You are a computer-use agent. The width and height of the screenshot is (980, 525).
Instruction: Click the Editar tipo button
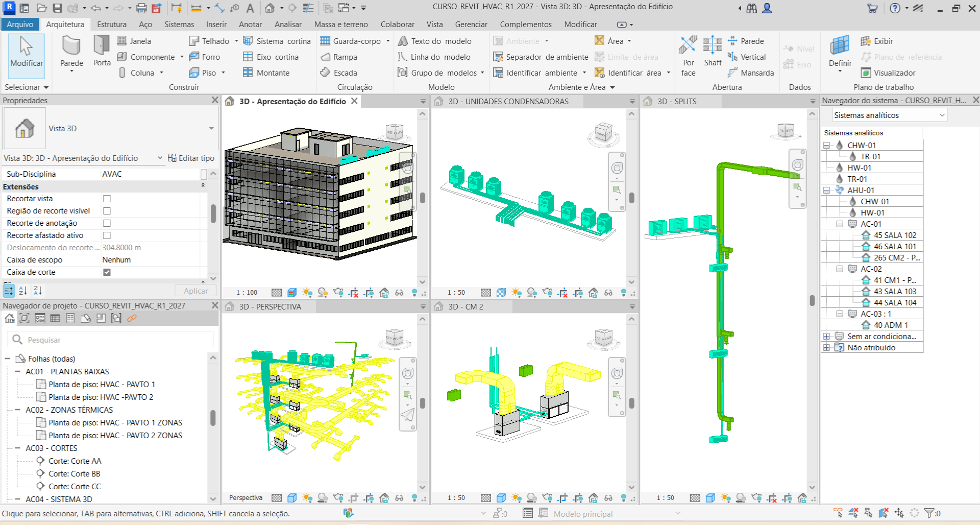pyautogui.click(x=191, y=158)
